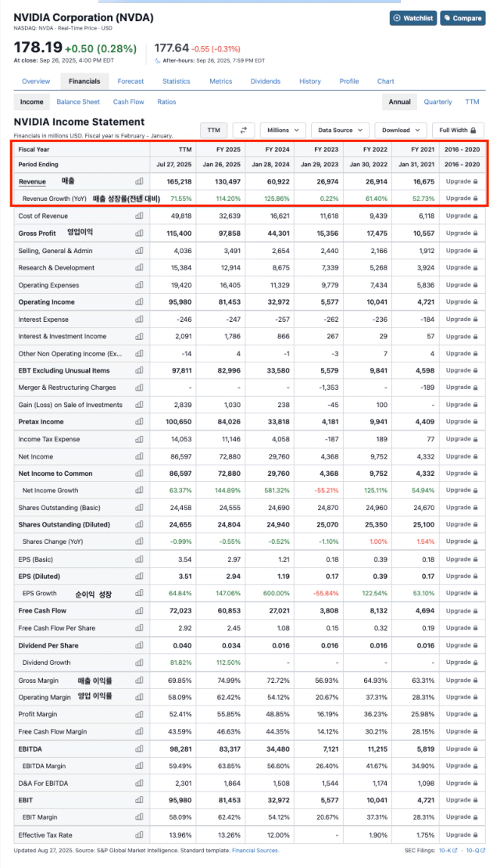Open chart icon for EBITDA row

tap(139, 748)
